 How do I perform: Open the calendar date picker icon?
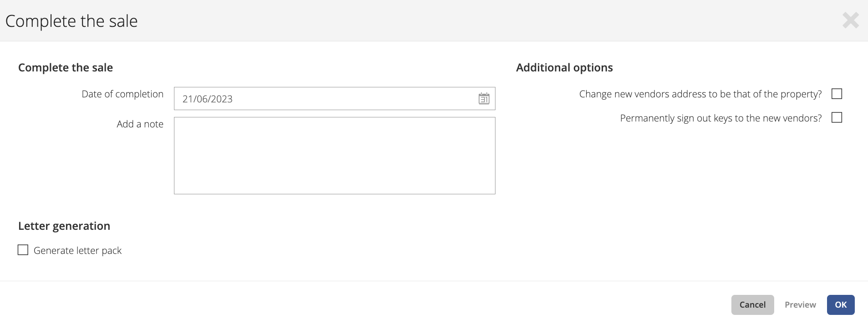coord(484,98)
